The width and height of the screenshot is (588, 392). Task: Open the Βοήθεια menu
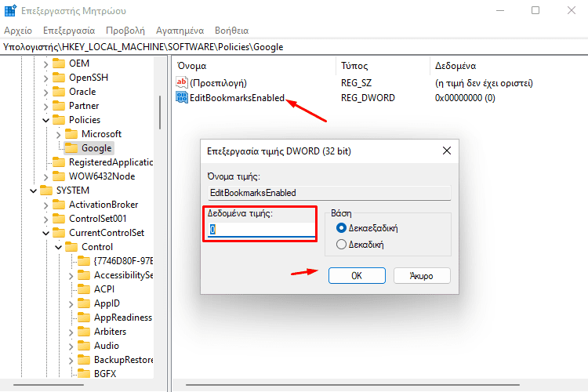[232, 31]
